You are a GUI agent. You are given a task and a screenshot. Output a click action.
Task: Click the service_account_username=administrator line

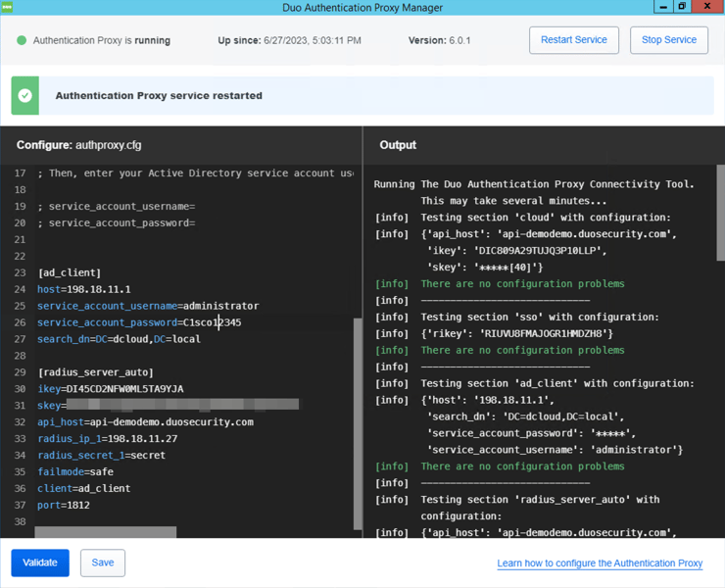point(148,307)
